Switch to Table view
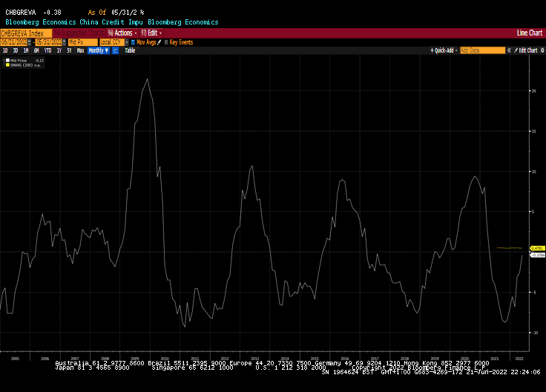The width and height of the screenshot is (546, 392). (130, 50)
